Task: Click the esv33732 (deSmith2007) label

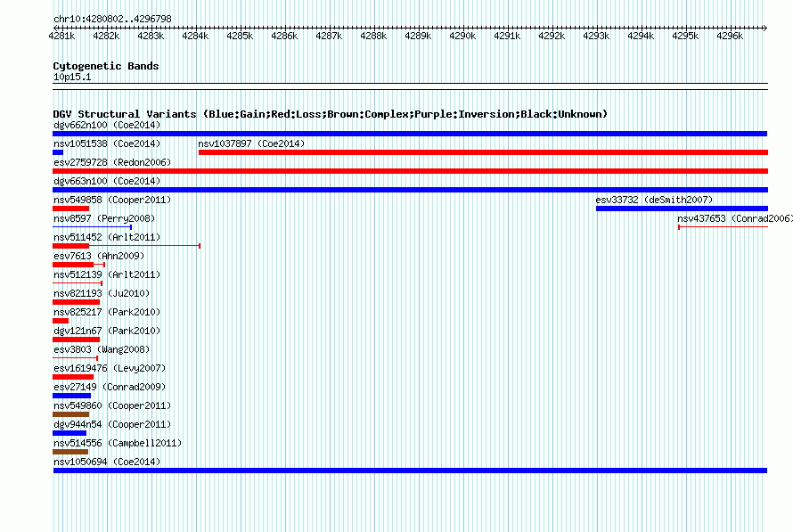Action: point(654,200)
